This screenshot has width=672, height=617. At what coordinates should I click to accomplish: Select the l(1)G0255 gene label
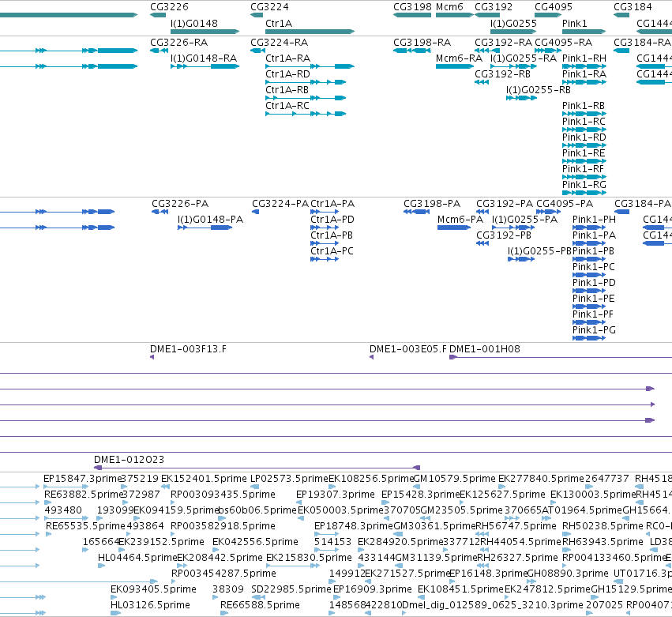click(513, 23)
